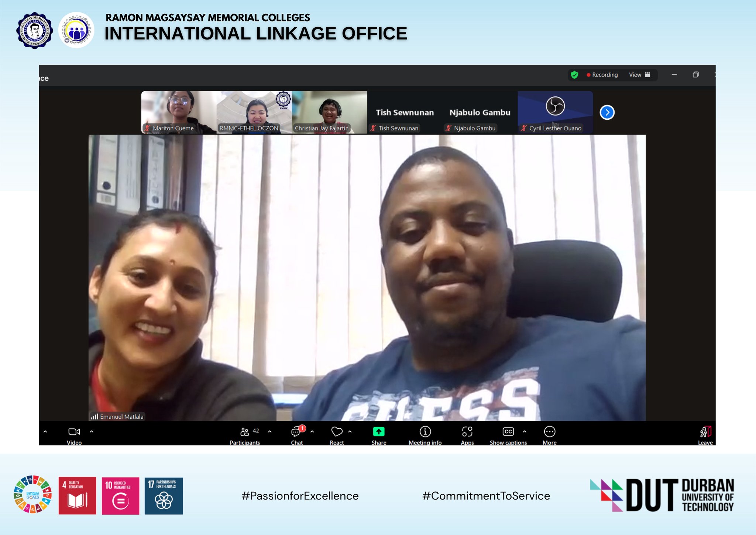Click the green encryption shield icon

click(574, 75)
